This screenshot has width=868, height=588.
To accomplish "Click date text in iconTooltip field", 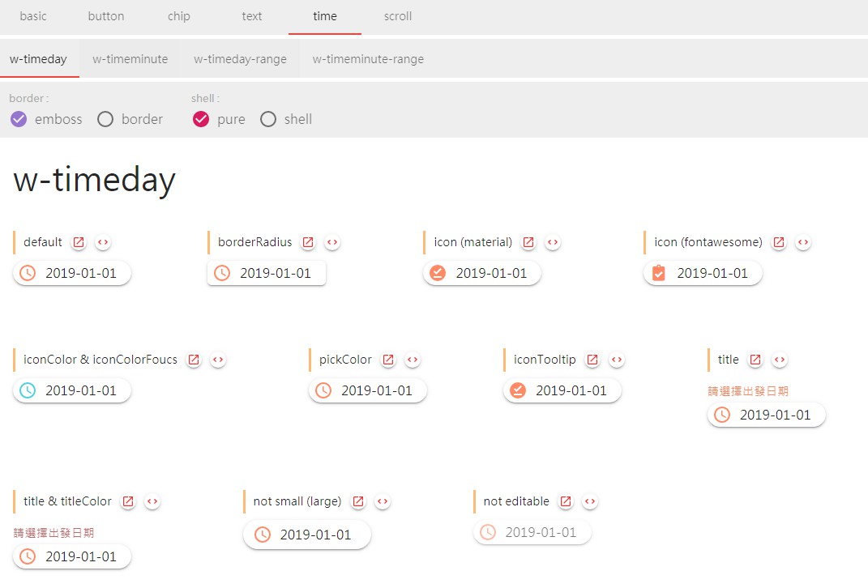I will point(571,390).
